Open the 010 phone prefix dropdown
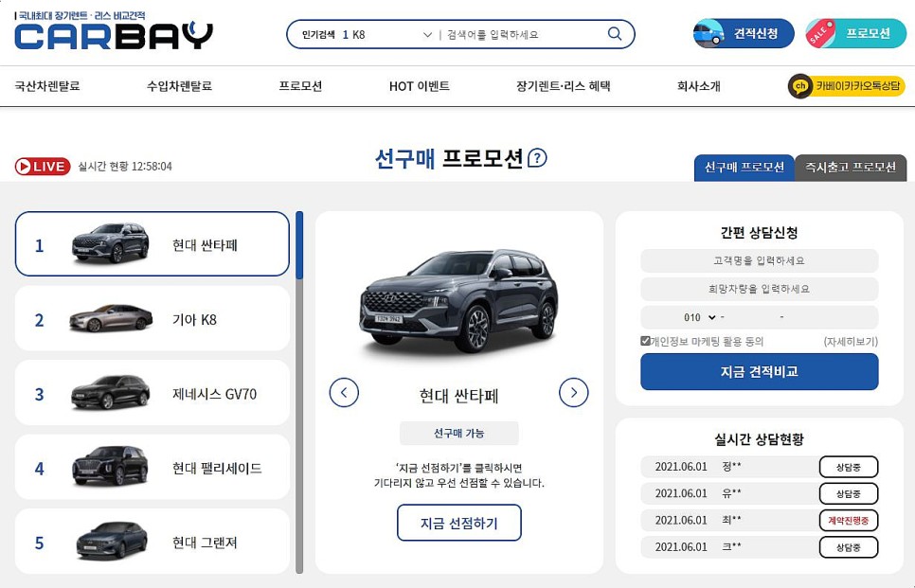Screen dimensions: 915x588 [x=699, y=317]
